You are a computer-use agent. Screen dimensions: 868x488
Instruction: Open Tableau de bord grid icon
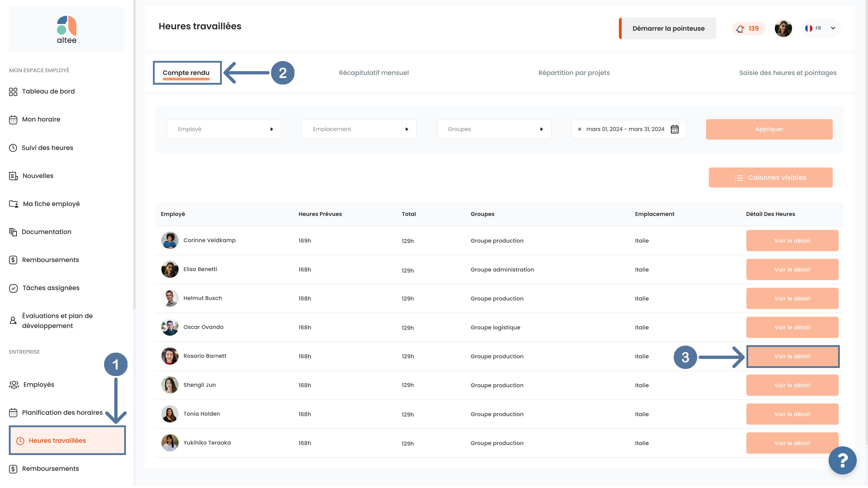[13, 92]
